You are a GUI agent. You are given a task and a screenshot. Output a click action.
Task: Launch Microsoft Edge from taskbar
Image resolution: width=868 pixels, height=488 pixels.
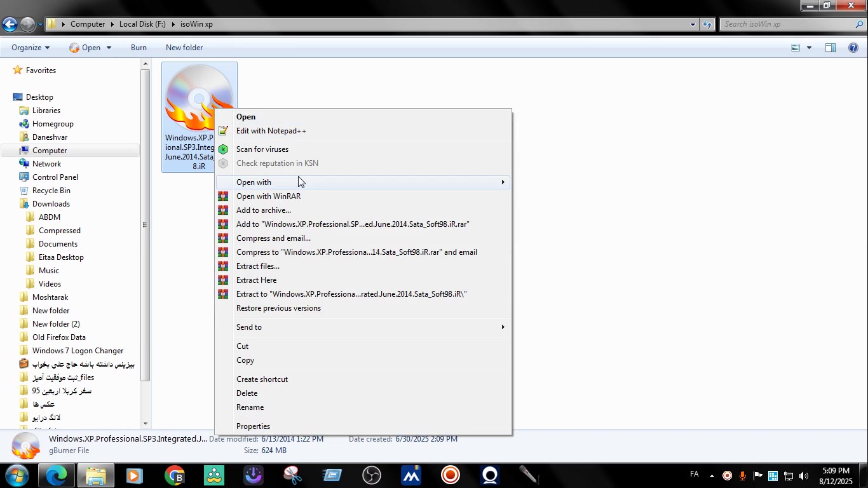[56, 475]
